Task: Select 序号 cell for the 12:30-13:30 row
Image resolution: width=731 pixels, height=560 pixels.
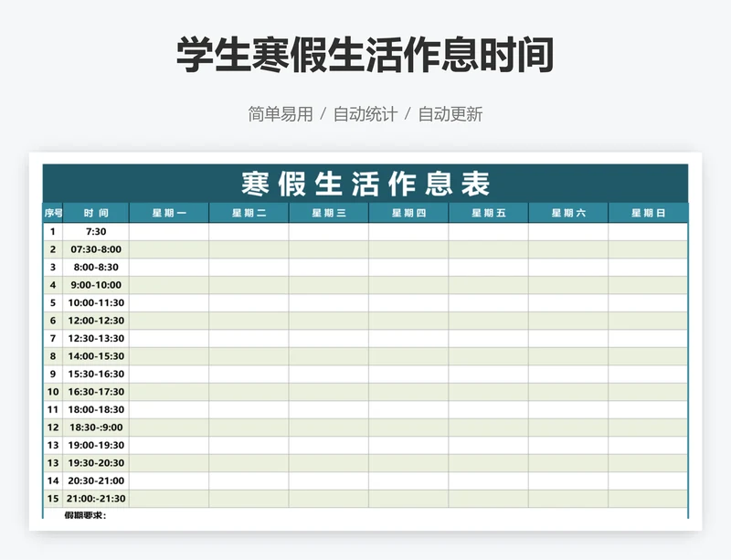Action: coord(53,339)
